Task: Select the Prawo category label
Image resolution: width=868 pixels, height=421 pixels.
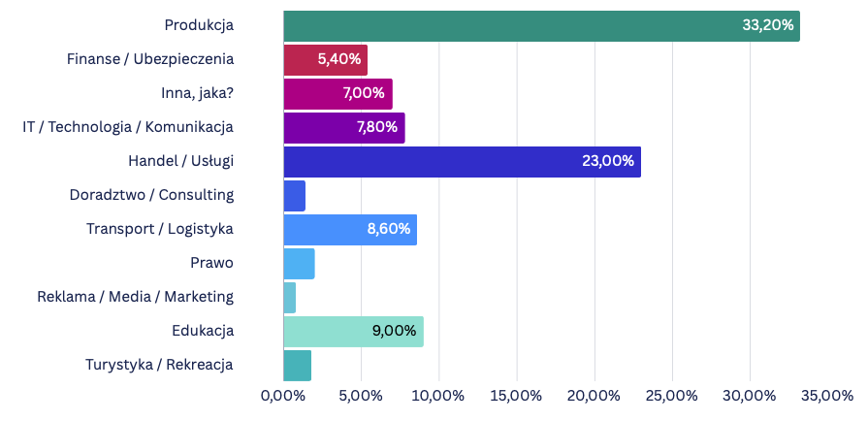Action: [x=212, y=263]
